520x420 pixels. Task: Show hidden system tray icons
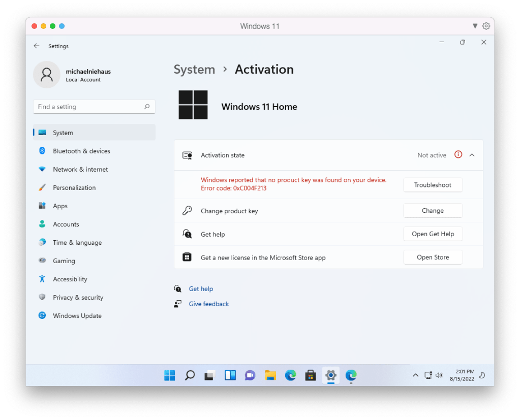click(415, 375)
